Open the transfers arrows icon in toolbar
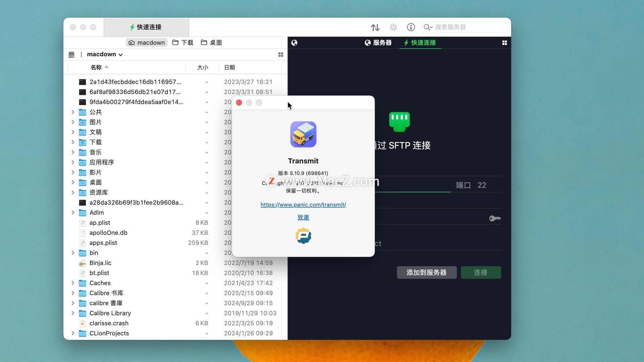This screenshot has width=644, height=362. pos(375,27)
